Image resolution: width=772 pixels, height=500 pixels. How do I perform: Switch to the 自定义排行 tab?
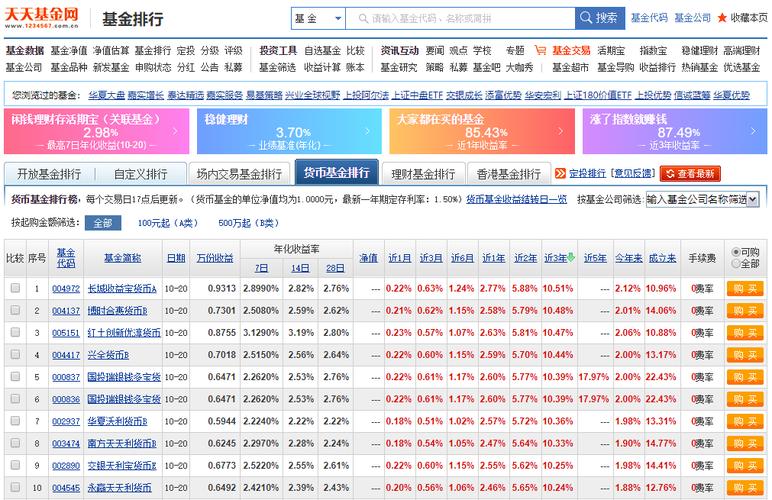click(141, 174)
